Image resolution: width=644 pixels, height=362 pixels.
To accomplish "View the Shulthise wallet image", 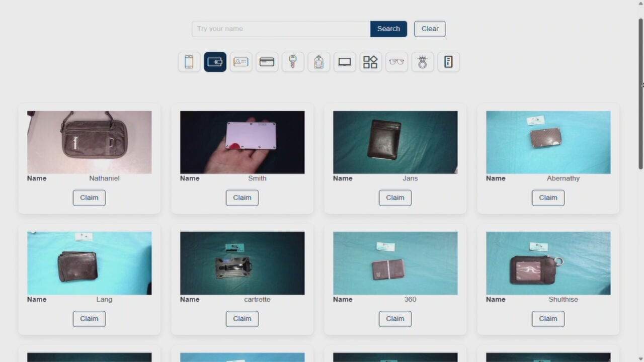I will pyautogui.click(x=548, y=263).
